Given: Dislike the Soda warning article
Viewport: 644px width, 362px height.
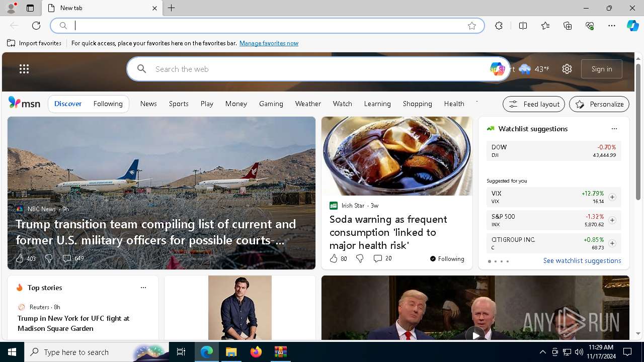Looking at the screenshot, I should coord(360,258).
